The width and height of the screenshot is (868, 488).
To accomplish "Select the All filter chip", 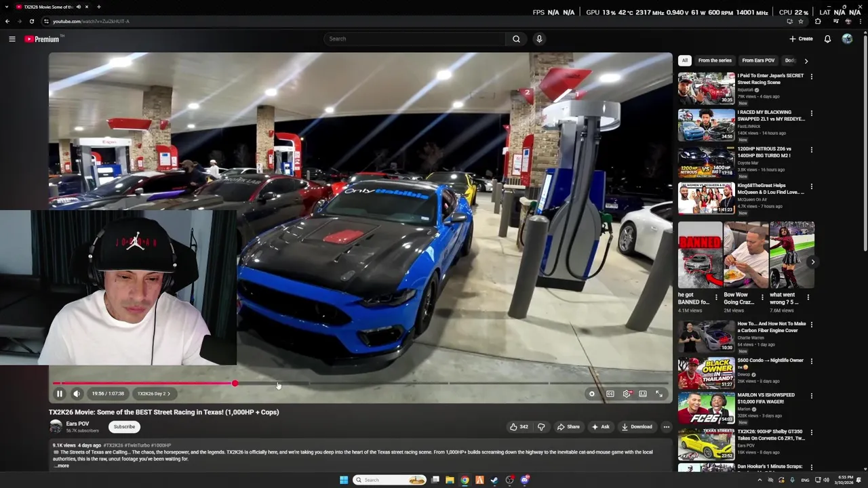I will tap(685, 60).
